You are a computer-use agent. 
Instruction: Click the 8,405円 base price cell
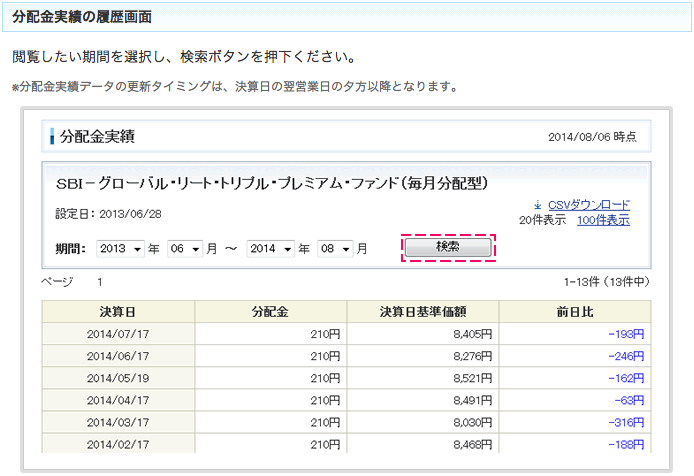click(423, 334)
